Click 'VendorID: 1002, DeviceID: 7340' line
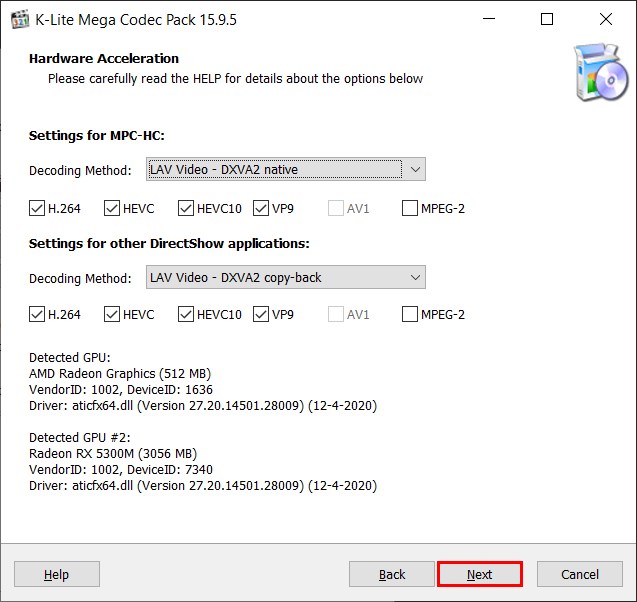Viewport: 637px width, 602px height. (121, 470)
